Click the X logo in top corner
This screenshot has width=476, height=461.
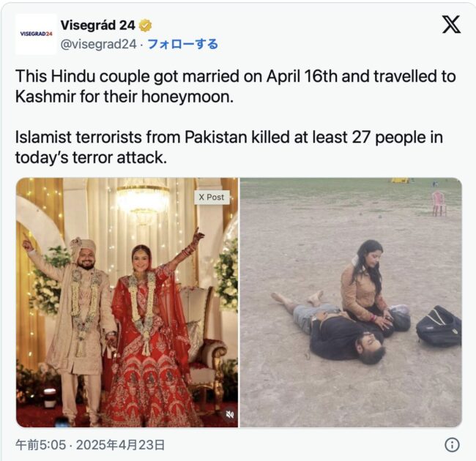[x=451, y=25]
